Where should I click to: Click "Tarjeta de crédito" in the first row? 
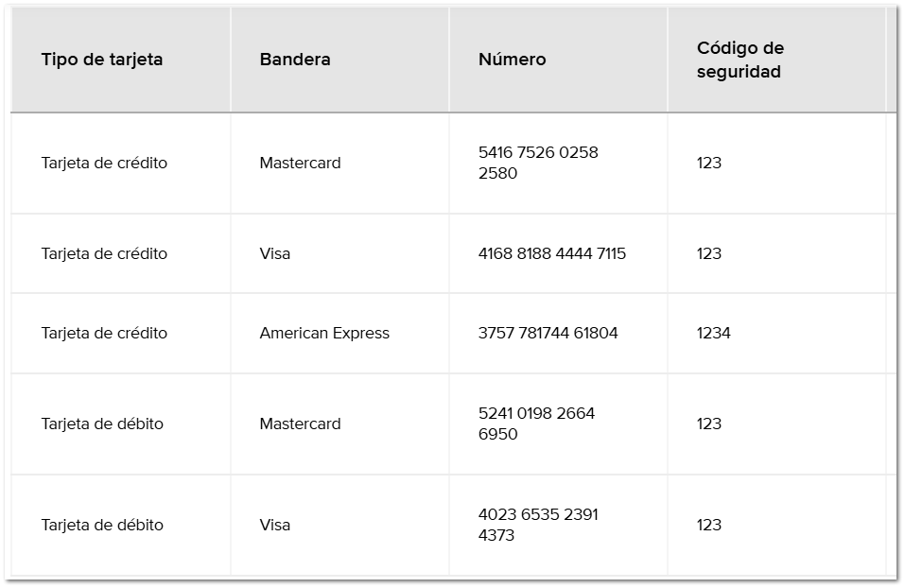pyautogui.click(x=104, y=163)
